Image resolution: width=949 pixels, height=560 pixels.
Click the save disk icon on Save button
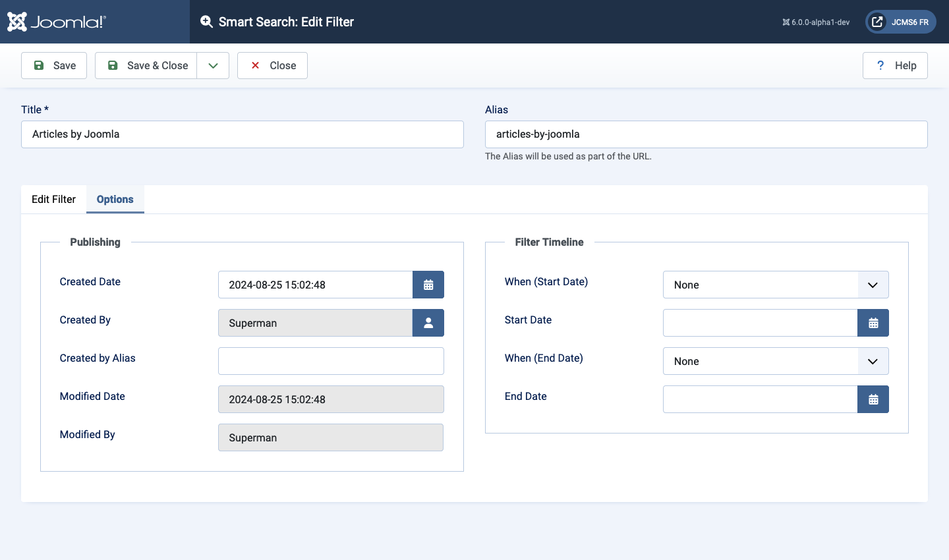coord(40,65)
